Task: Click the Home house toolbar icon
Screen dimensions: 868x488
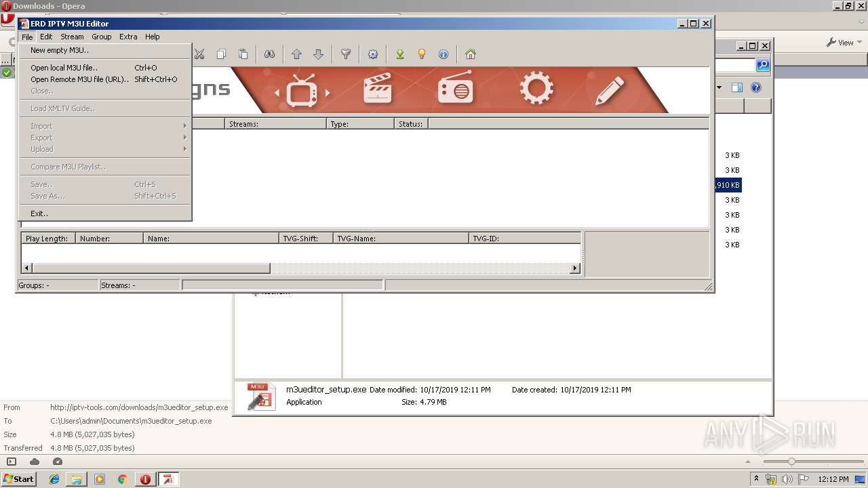Action: 471,54
